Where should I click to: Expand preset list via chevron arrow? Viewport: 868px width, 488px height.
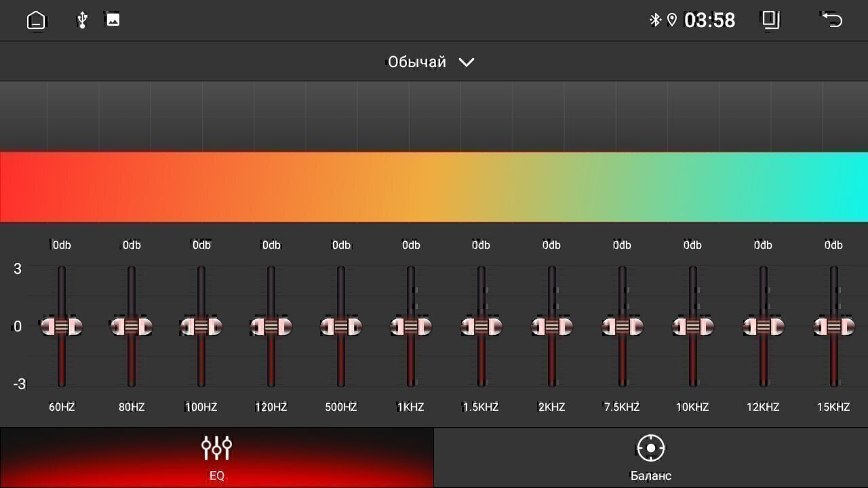(x=467, y=62)
